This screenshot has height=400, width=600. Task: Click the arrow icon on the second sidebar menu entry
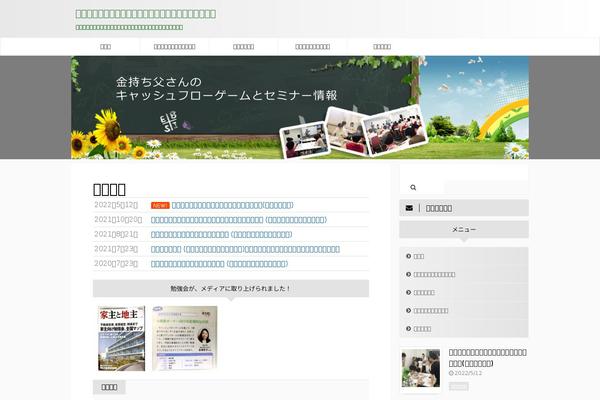[408, 274]
